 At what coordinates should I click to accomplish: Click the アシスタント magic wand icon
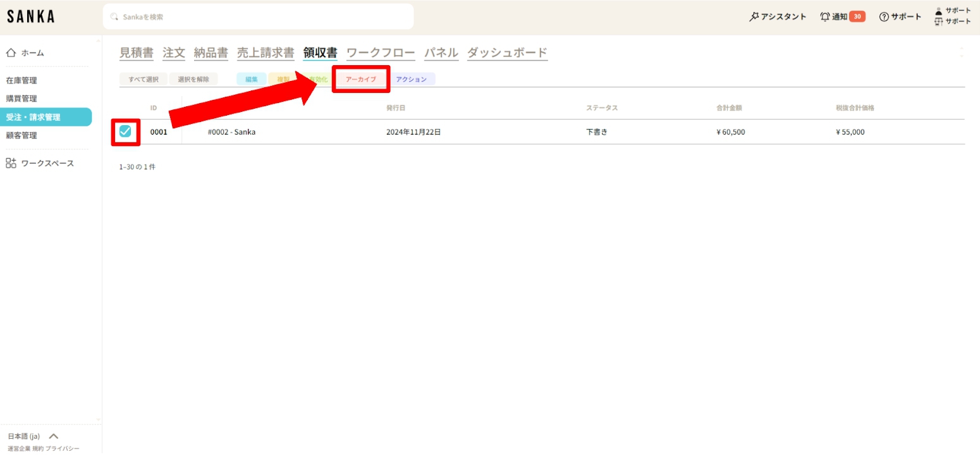click(754, 16)
